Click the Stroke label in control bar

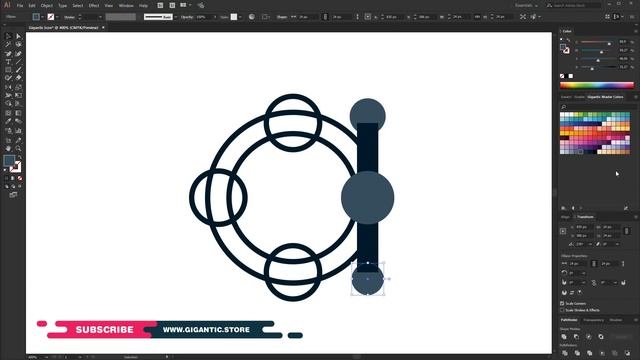[69, 17]
